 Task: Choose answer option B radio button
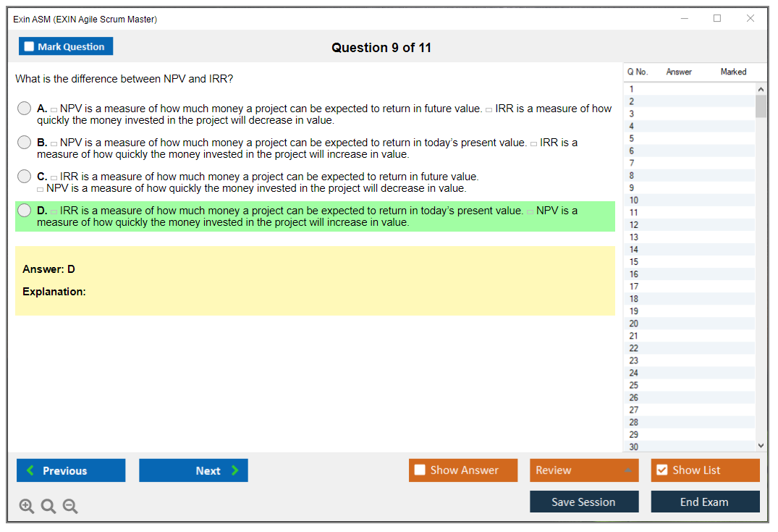tap(25, 143)
